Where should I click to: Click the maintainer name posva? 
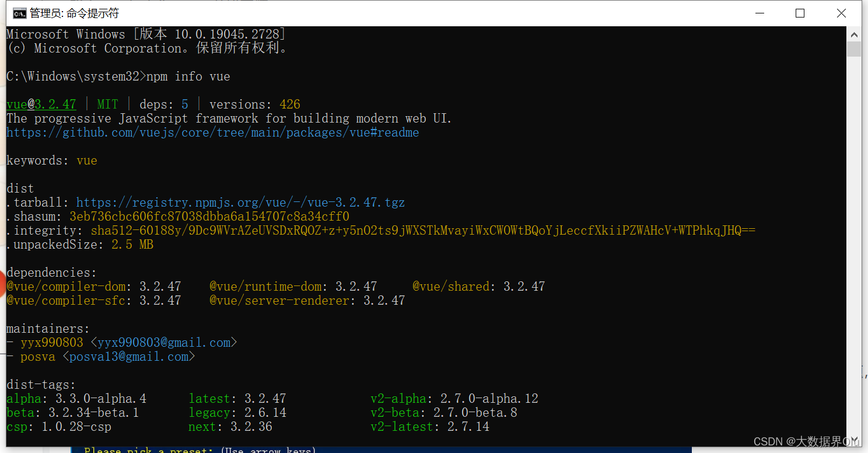(x=38, y=357)
